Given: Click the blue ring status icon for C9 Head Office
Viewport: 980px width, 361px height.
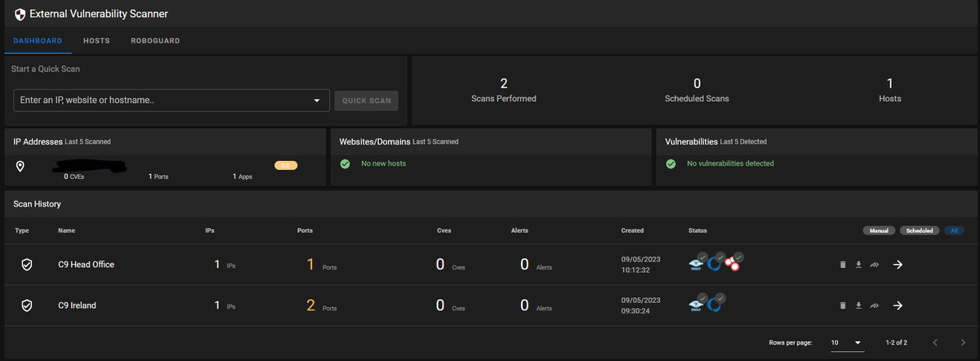Looking at the screenshot, I should (715, 264).
